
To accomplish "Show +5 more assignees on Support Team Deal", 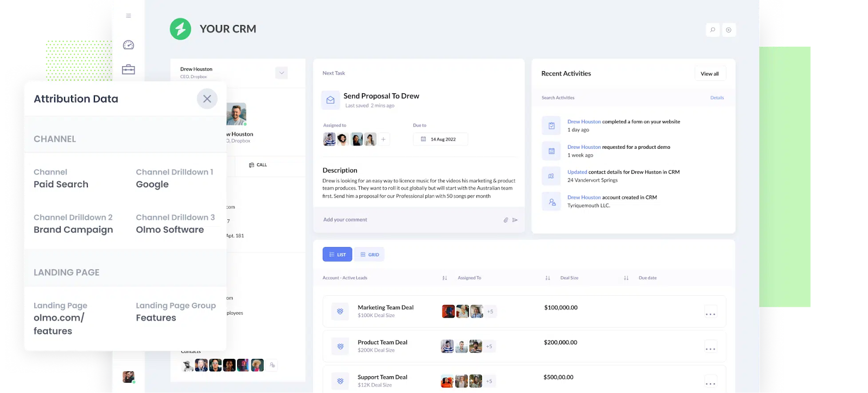I will pyautogui.click(x=489, y=381).
